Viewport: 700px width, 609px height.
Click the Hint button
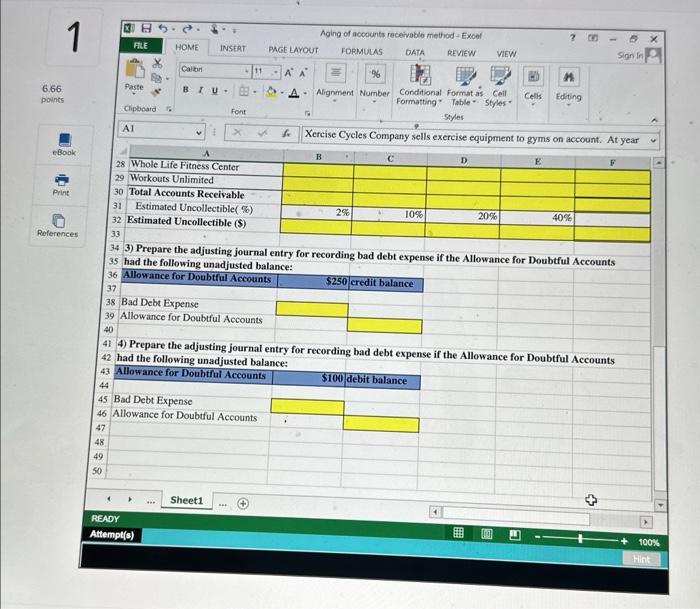642,559
